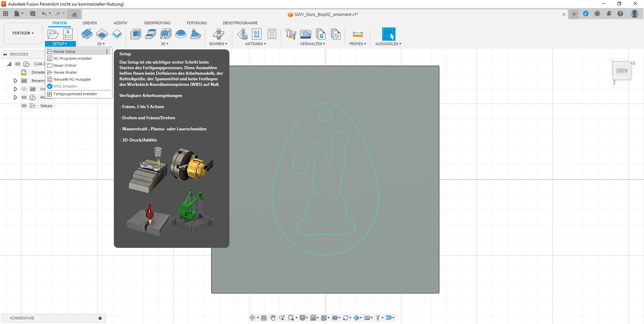
Task: Open the tool library icon
Action: (x=290, y=34)
